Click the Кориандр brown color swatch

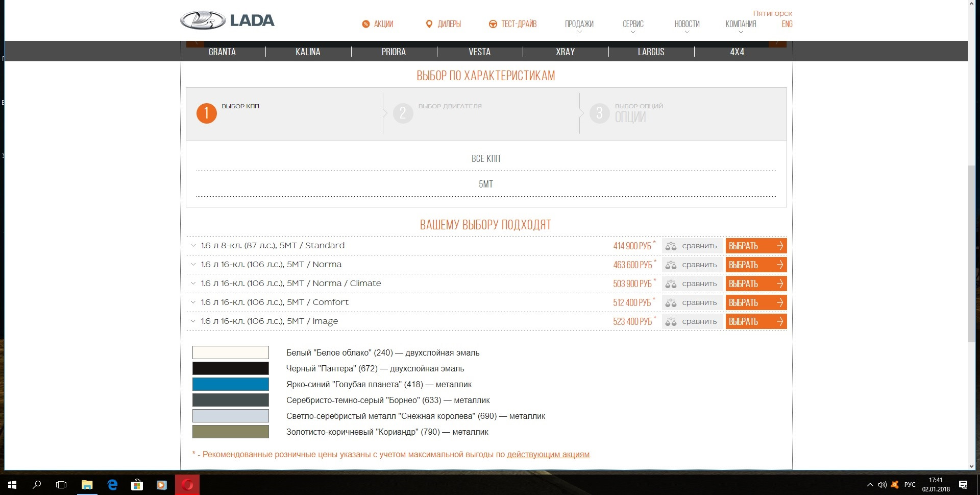231,432
